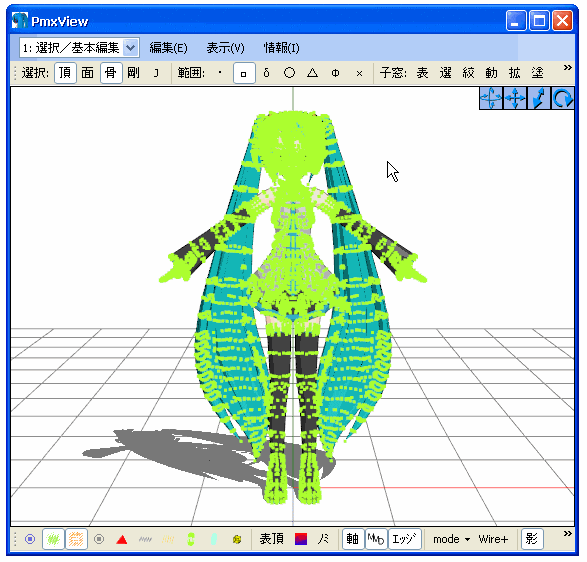Screen dimensions: 587x562
Task: Click the gray hatched lines icon
Action: click(x=145, y=540)
